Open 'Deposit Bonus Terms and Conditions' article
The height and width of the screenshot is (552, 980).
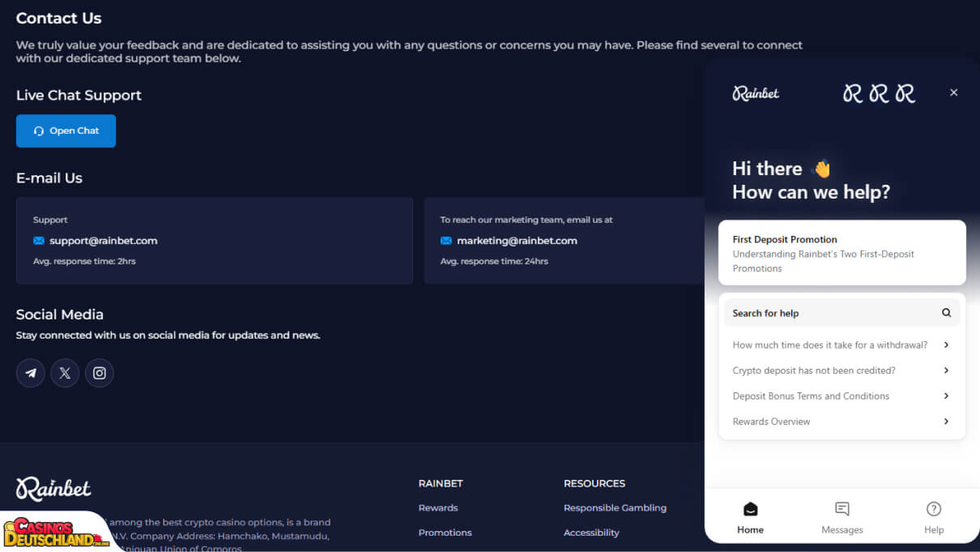[842, 396]
